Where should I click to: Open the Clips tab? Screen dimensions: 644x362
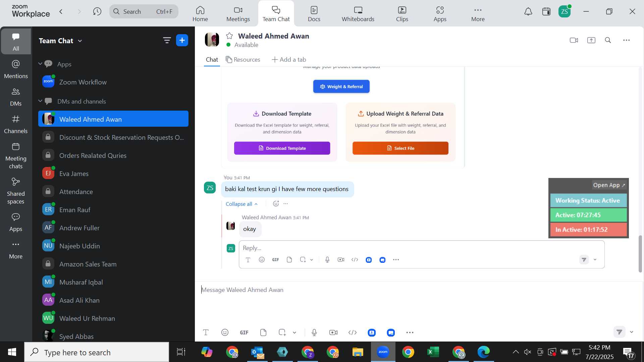coord(402,14)
